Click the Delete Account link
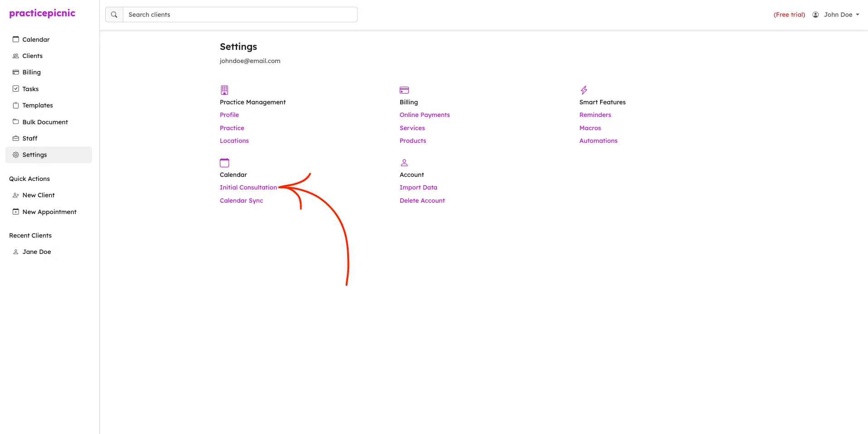Viewport: 868px width, 434px height. coord(422,200)
